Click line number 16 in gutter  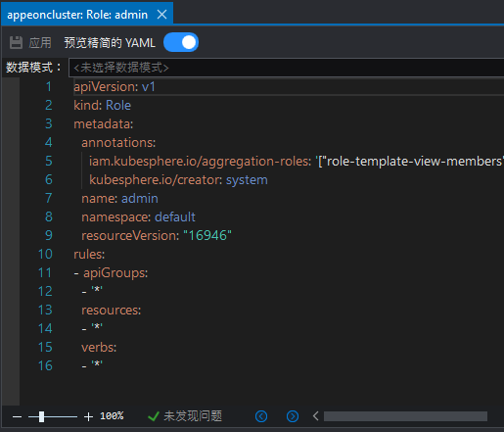tap(45, 365)
